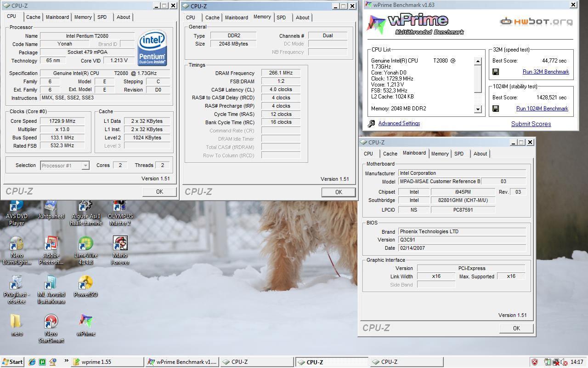Switch to the CPU tab in the Memory window

[x=191, y=17]
